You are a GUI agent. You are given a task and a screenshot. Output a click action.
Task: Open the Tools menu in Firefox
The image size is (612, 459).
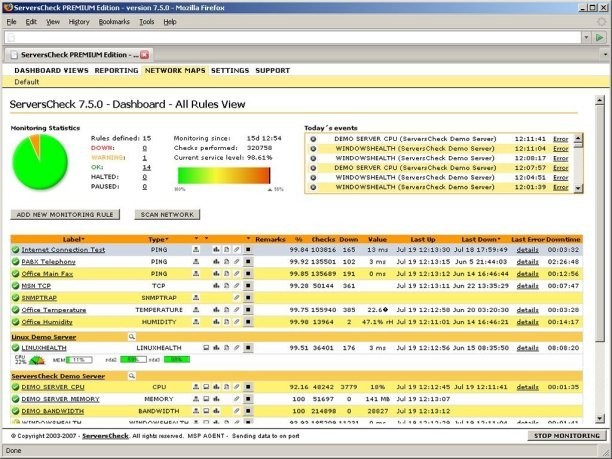[x=147, y=22]
